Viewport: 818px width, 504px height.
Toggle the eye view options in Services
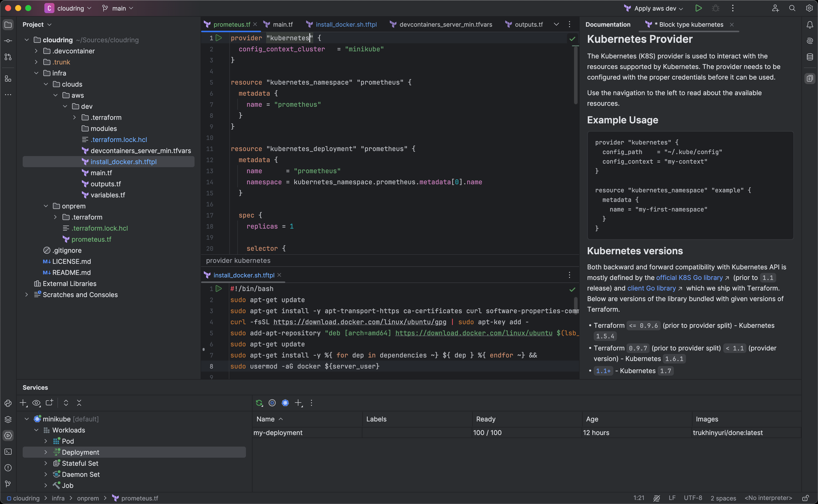(36, 403)
